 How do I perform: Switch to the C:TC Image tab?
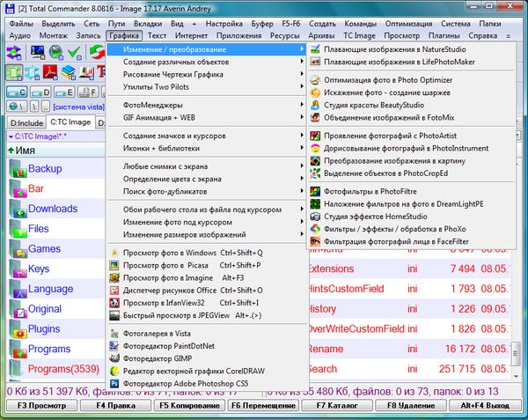[70, 122]
